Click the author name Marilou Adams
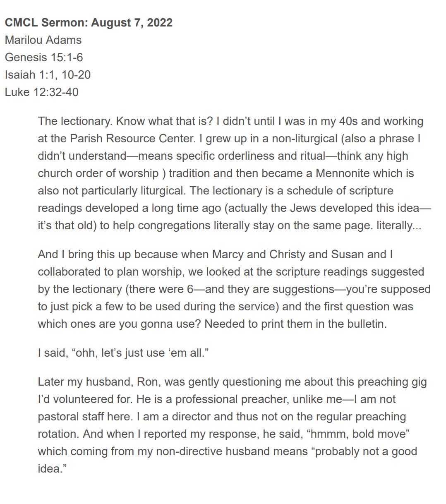The height and width of the screenshot is (504, 446). pos(43,40)
